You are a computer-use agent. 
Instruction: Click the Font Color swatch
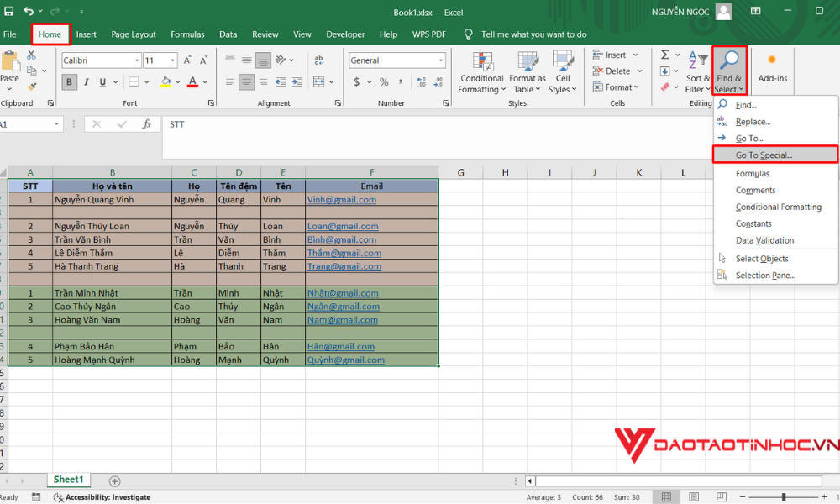pos(192,81)
